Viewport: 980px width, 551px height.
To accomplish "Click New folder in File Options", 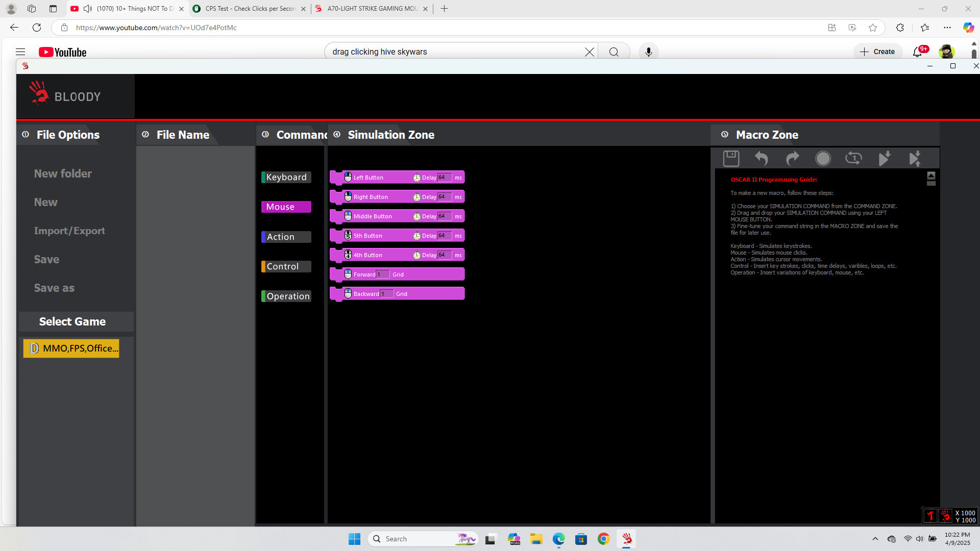I will [x=63, y=173].
